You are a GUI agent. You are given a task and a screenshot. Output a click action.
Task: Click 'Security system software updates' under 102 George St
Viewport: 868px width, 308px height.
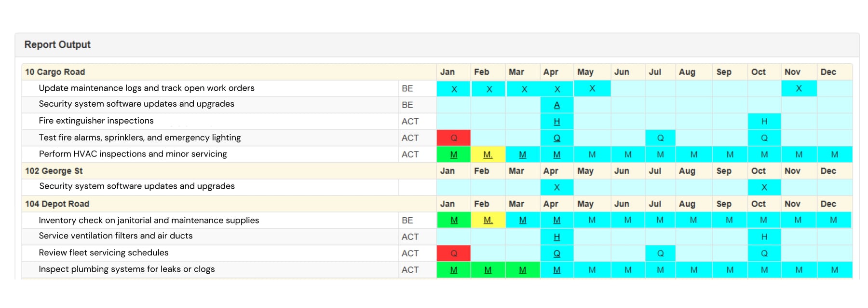click(137, 186)
